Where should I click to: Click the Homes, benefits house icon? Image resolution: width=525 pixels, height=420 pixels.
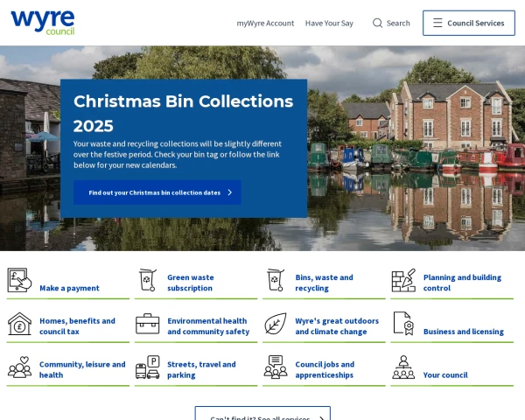point(19,324)
